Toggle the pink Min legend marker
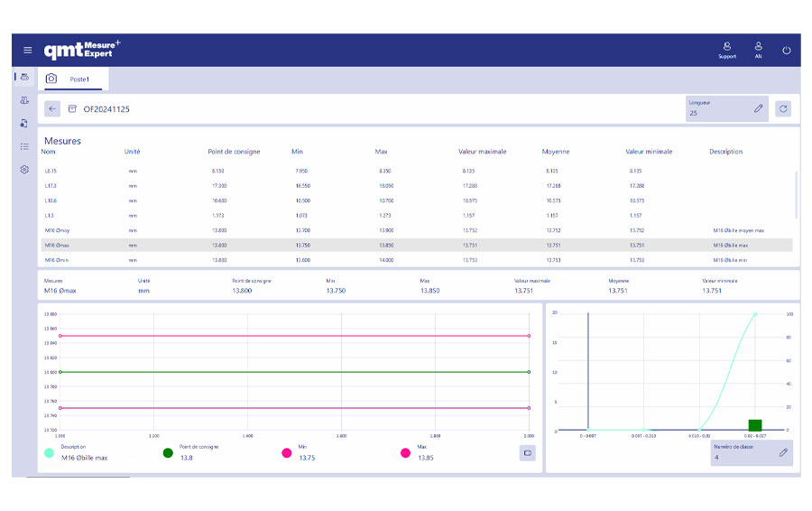Image resolution: width=812 pixels, height=511 pixels. click(x=287, y=452)
